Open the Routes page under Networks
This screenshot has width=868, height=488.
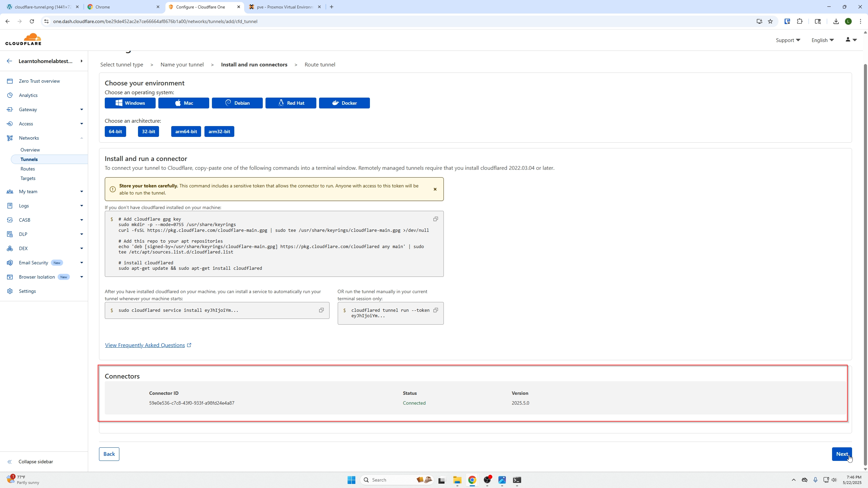click(27, 169)
